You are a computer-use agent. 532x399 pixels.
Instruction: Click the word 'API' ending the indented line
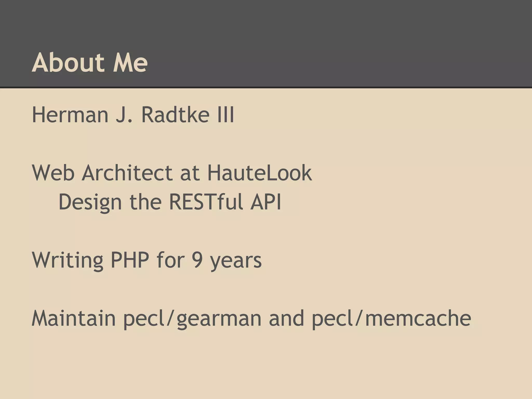pyautogui.click(x=266, y=202)
